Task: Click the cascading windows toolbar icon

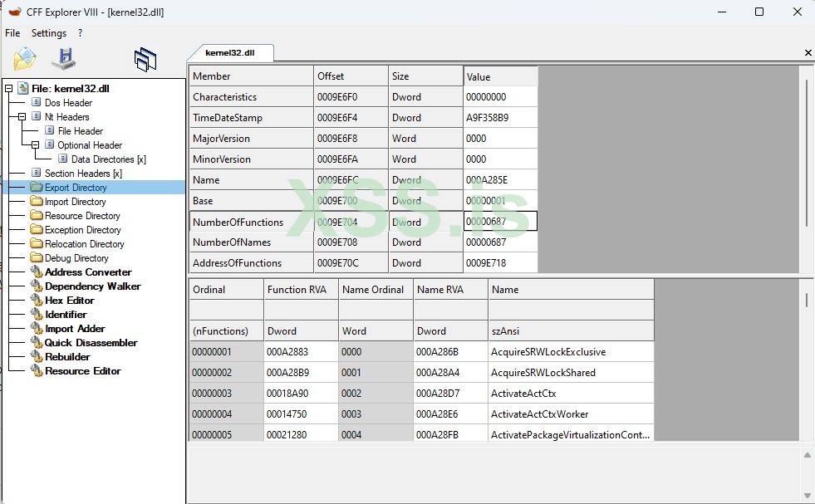Action: (145, 59)
